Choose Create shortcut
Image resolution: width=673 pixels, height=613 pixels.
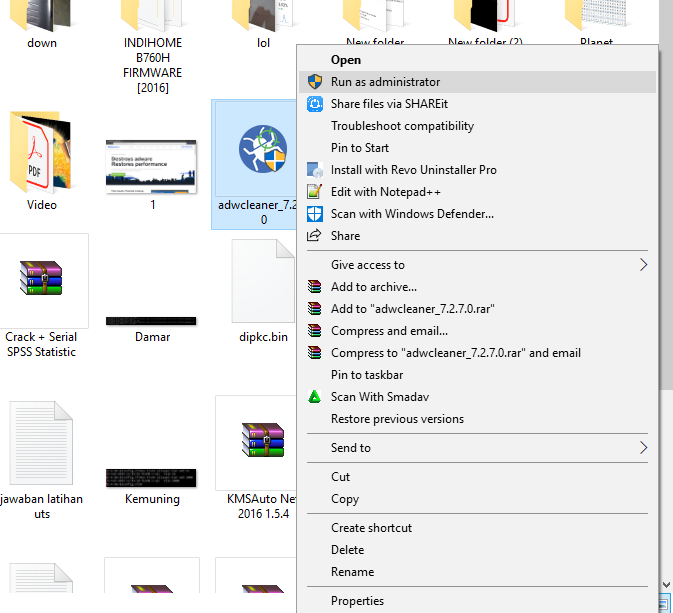[x=477, y=528]
